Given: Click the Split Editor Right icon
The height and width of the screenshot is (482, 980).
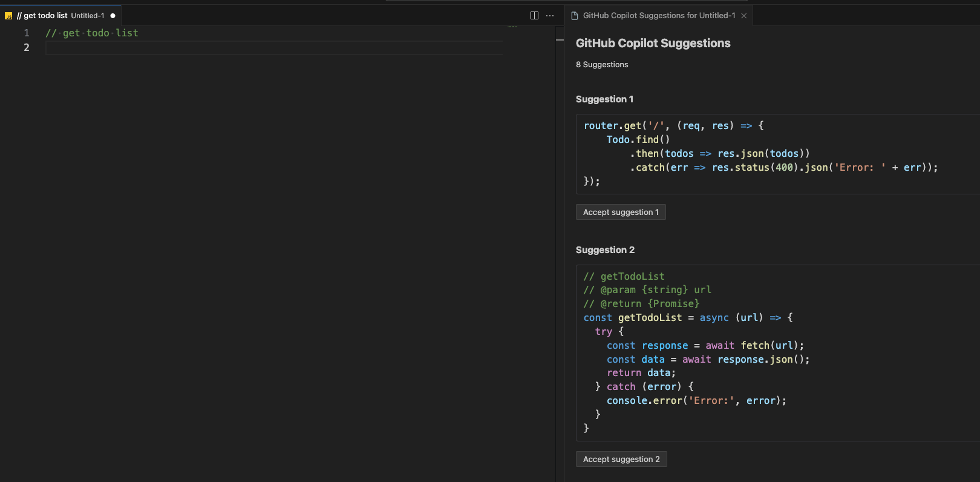Looking at the screenshot, I should 534,16.
